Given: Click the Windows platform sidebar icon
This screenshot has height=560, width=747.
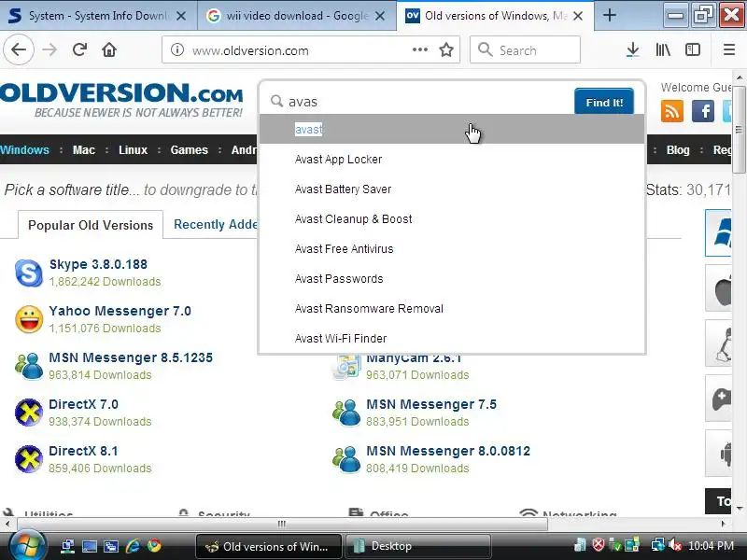Looking at the screenshot, I should point(719,232).
